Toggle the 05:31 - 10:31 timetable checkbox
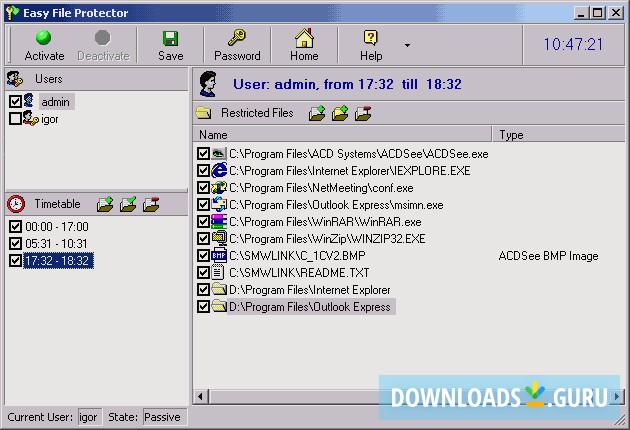This screenshot has width=630, height=430. pyautogui.click(x=15, y=243)
